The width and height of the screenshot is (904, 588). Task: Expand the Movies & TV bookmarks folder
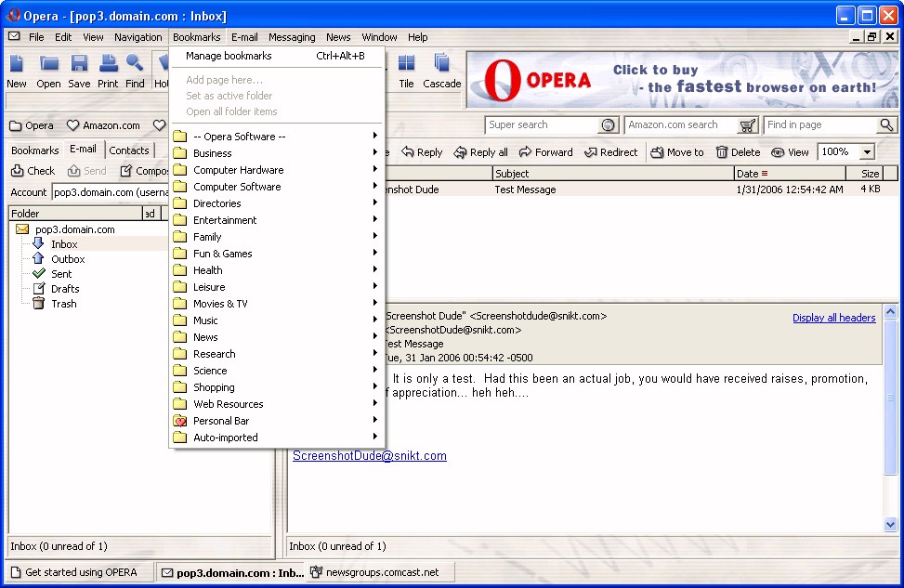277,304
